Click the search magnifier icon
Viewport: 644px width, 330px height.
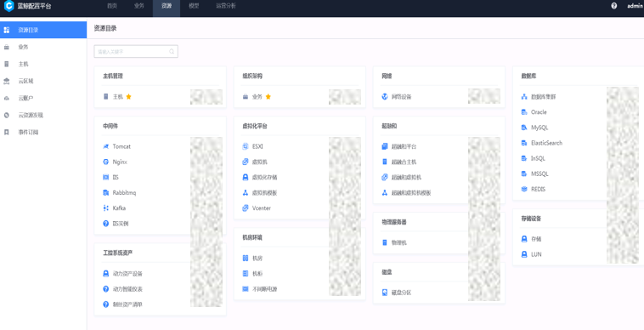[172, 51]
